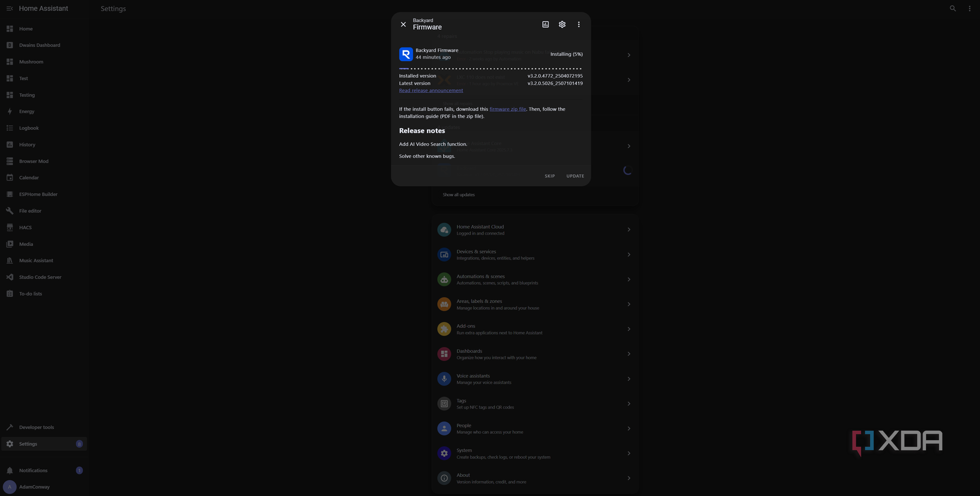Open the Voice assistants microphone icon
Screen dimensions: 980x496
coord(444,379)
